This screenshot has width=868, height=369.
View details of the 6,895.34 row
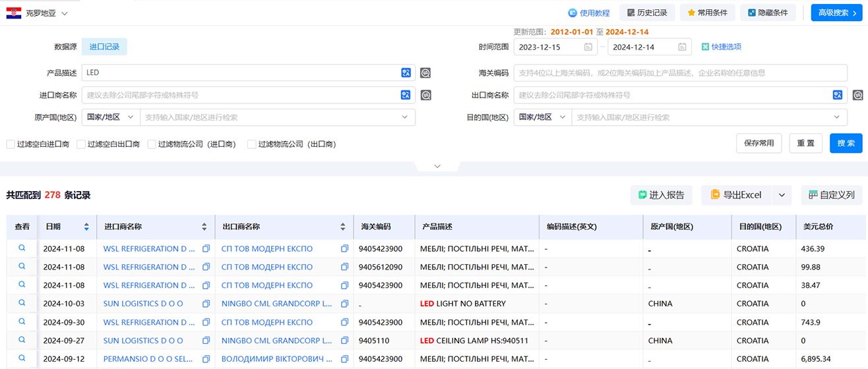[22, 358]
